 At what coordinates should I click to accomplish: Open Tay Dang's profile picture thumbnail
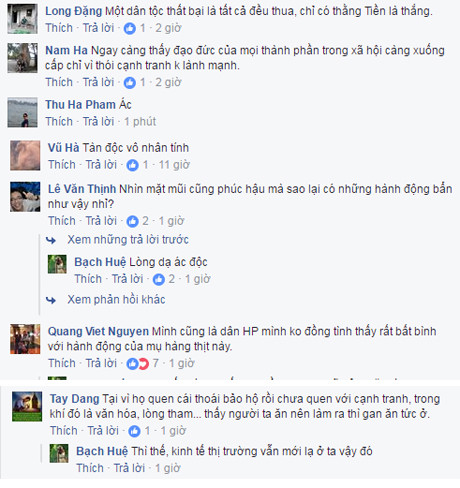coord(27,406)
